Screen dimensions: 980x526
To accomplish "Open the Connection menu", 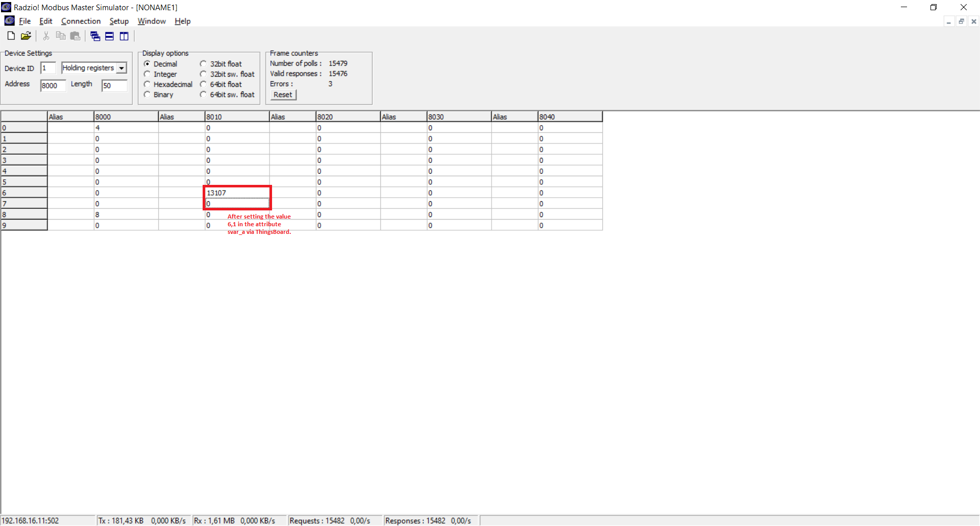I will click(81, 21).
